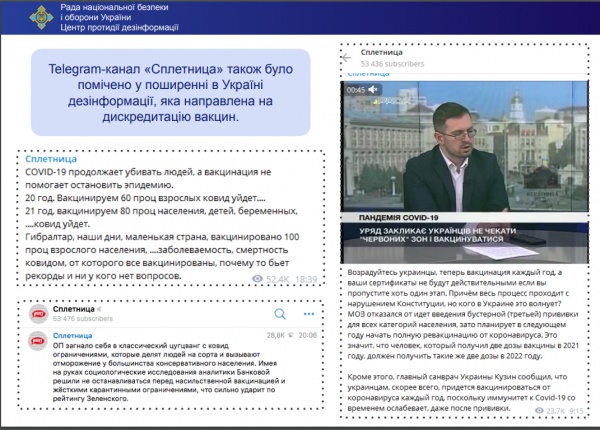
Task: Click the National Security Council emblem logo
Action: (x=41, y=17)
